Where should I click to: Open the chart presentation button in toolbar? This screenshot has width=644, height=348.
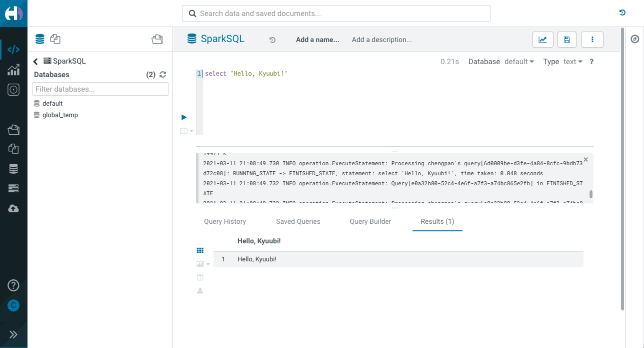(x=542, y=40)
